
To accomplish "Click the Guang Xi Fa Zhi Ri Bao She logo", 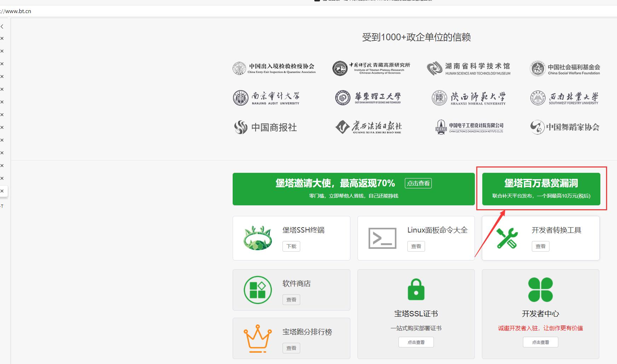I will click(369, 127).
